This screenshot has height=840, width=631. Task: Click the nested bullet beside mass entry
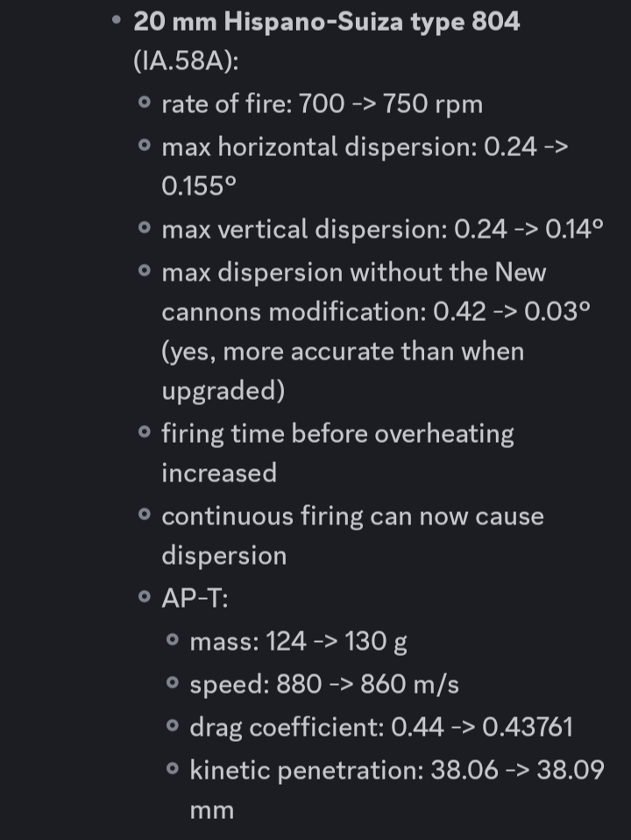coord(173,639)
